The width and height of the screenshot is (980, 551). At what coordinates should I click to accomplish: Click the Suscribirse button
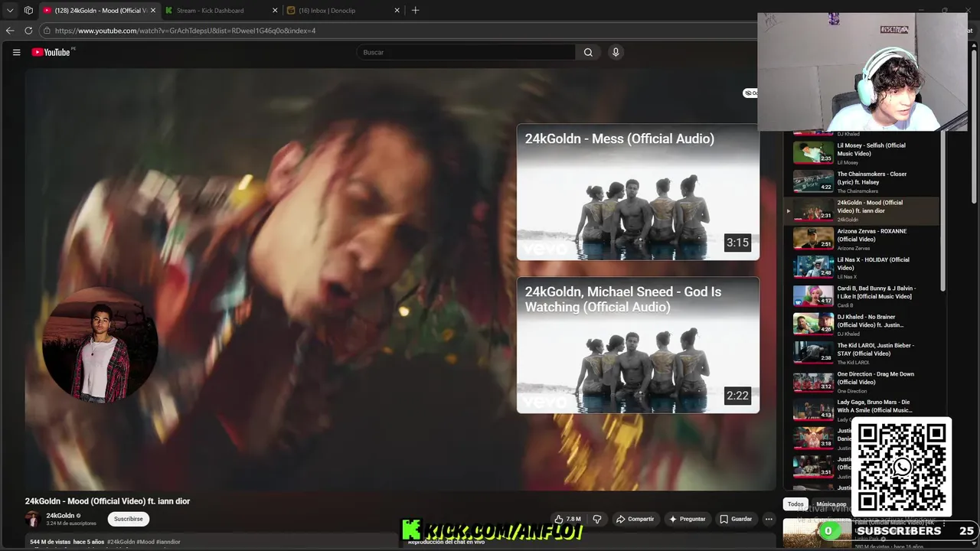(128, 519)
